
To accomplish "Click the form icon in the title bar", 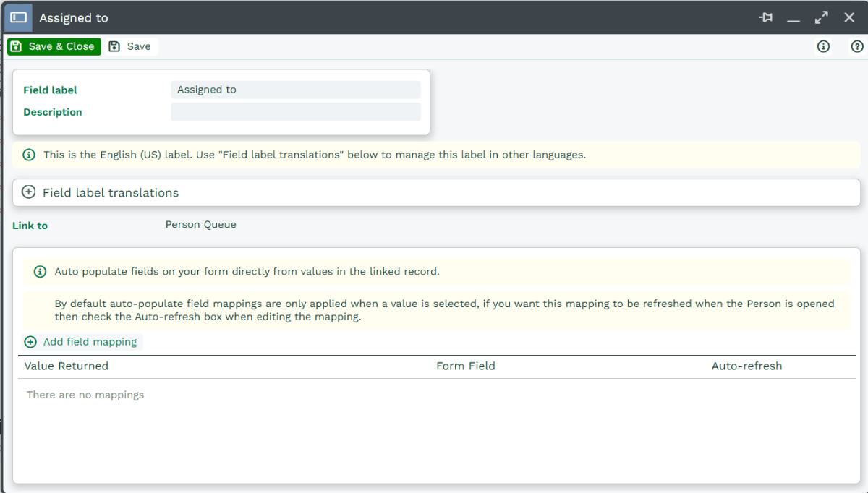I will click(18, 17).
